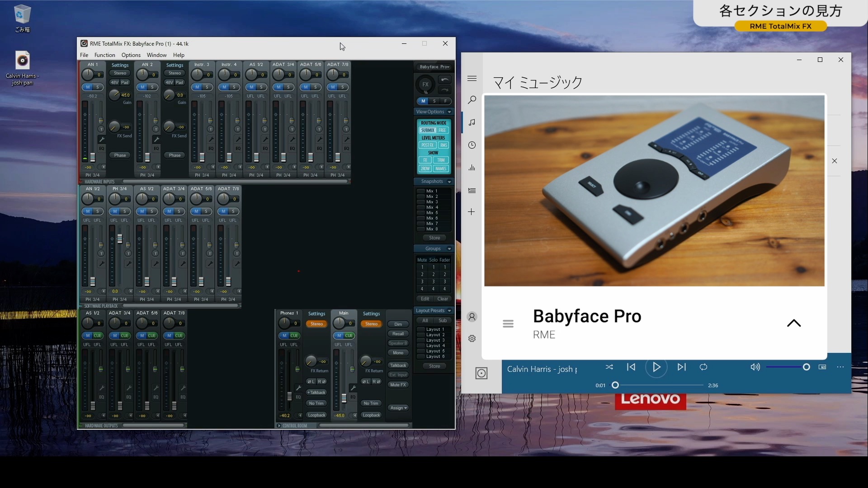Open search in the music app sidebar
This screenshot has height=488, width=868.
472,99
